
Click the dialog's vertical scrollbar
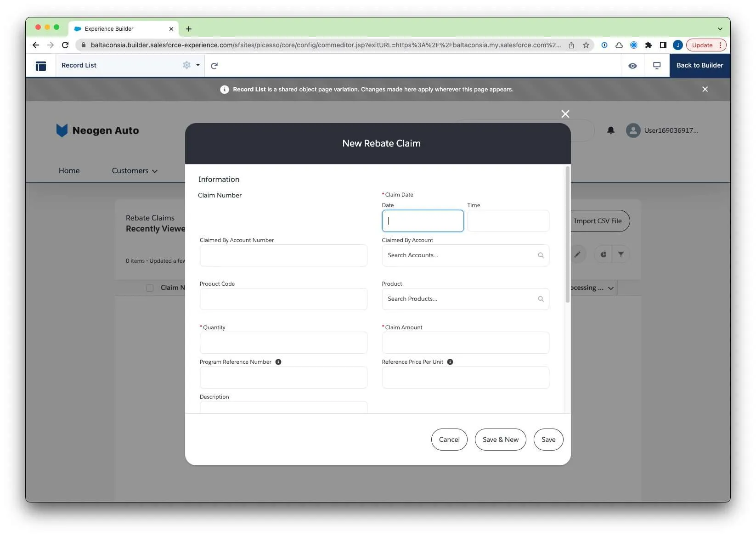point(567,234)
